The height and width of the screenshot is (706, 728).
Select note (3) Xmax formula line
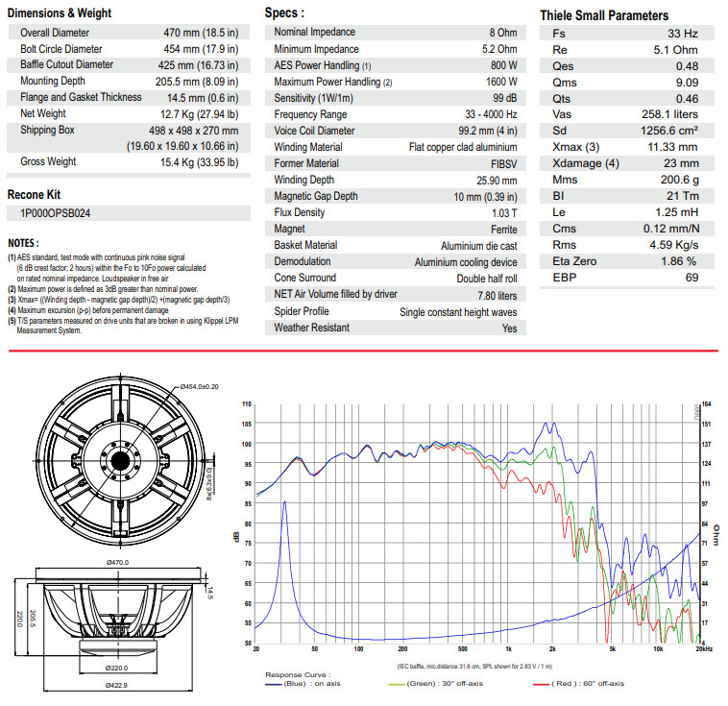coord(119,300)
